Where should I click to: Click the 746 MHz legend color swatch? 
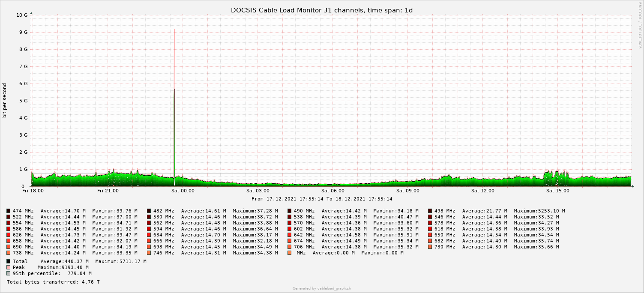pyautogui.click(x=149, y=253)
